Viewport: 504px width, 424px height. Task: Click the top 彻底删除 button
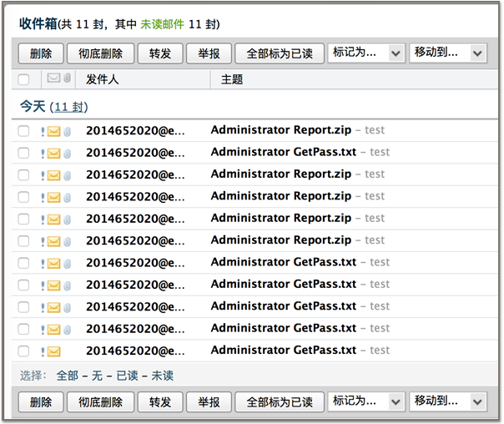100,53
